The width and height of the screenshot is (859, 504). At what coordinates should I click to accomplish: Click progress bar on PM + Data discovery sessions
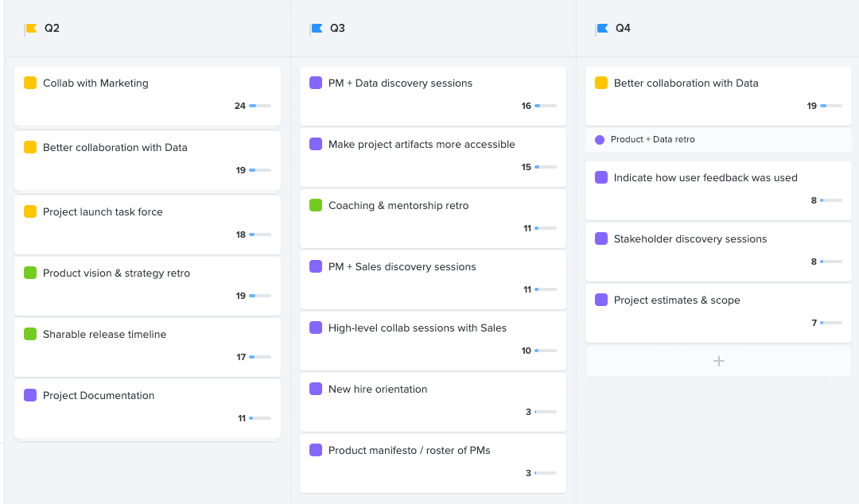[546, 106]
